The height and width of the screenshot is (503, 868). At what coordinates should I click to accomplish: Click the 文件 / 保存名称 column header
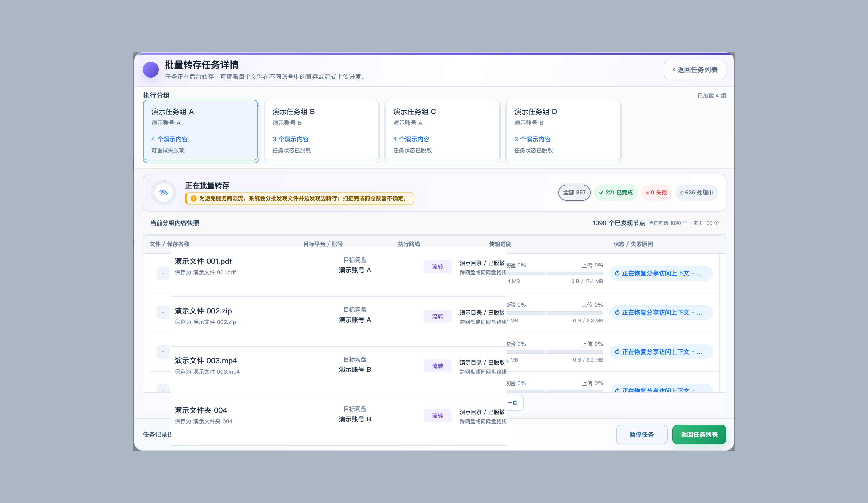(169, 244)
